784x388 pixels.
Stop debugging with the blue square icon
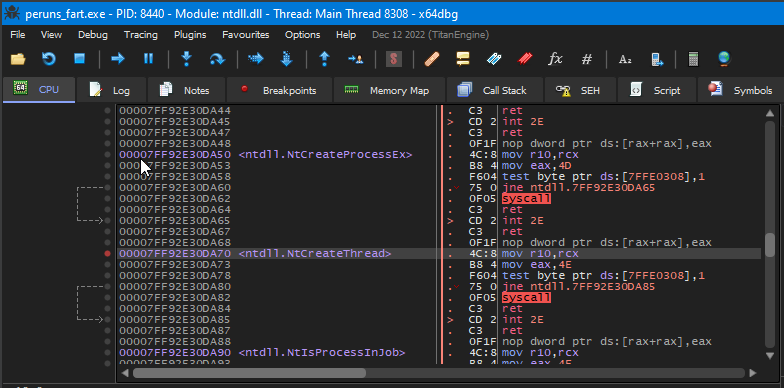pyautogui.click(x=80, y=59)
